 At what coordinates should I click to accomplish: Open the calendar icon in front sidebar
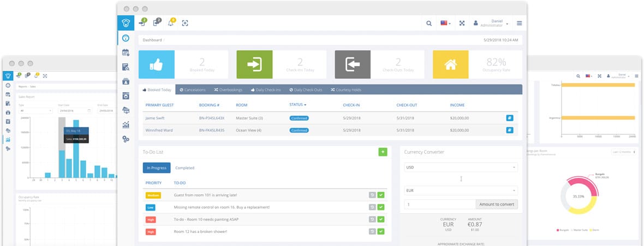coord(126,52)
